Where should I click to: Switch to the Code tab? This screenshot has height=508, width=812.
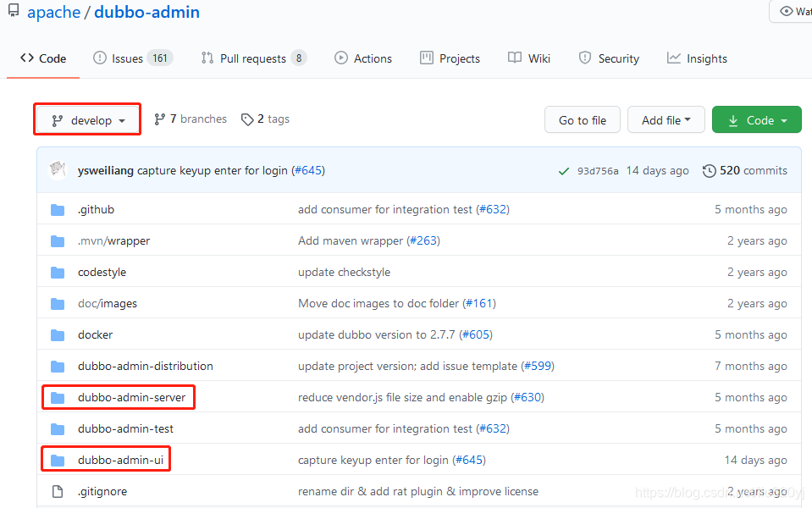coord(43,58)
